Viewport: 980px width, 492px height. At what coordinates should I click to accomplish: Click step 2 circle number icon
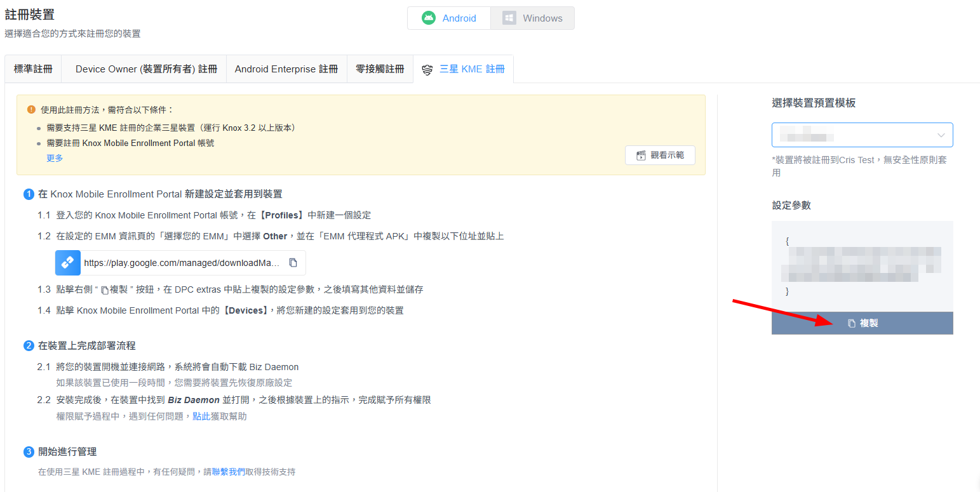tap(29, 346)
